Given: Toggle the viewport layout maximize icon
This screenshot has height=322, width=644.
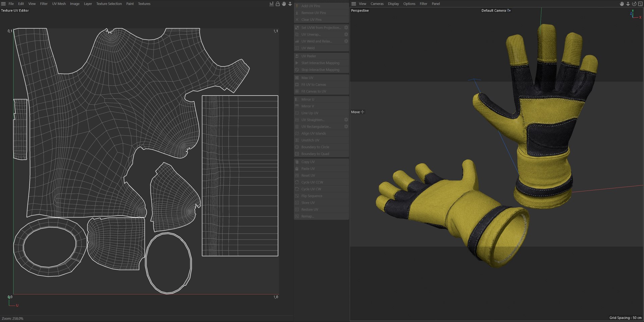Looking at the screenshot, I should point(640,4).
